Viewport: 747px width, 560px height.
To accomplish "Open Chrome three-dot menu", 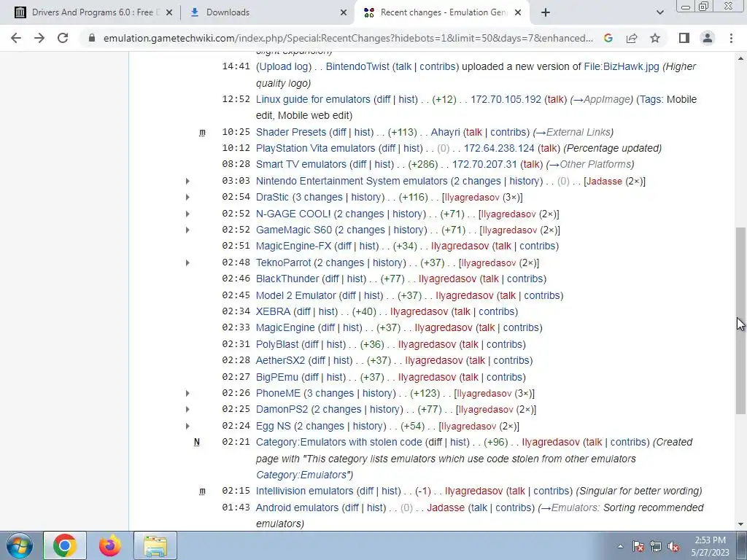I will coord(731,38).
